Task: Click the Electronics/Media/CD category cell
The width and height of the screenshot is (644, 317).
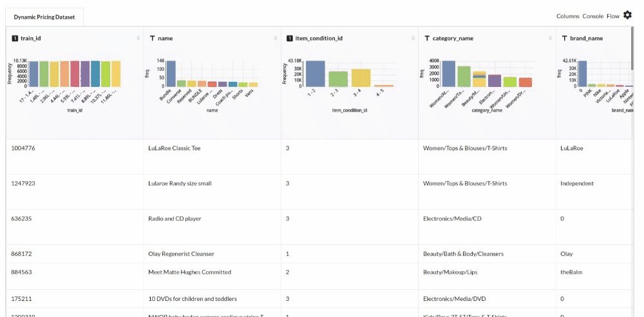Action: click(487, 227)
